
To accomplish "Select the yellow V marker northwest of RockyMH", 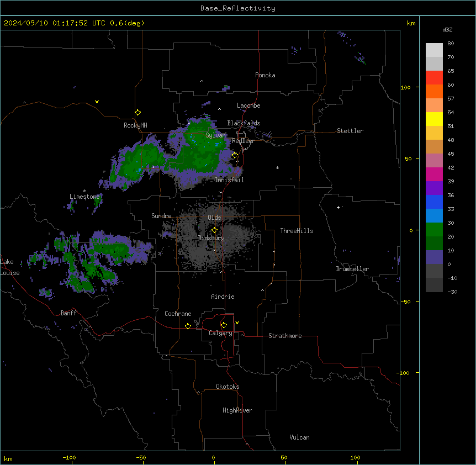I will (x=97, y=102).
